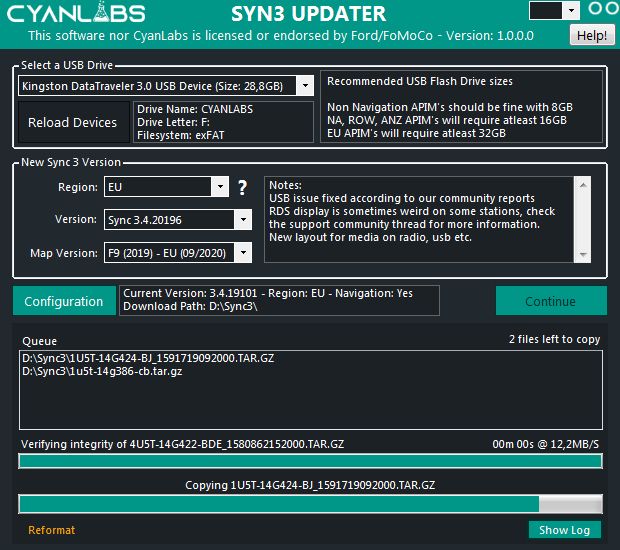The width and height of the screenshot is (620, 550).
Task: Click the file copying progress bar
Action: pyautogui.click(x=310, y=504)
